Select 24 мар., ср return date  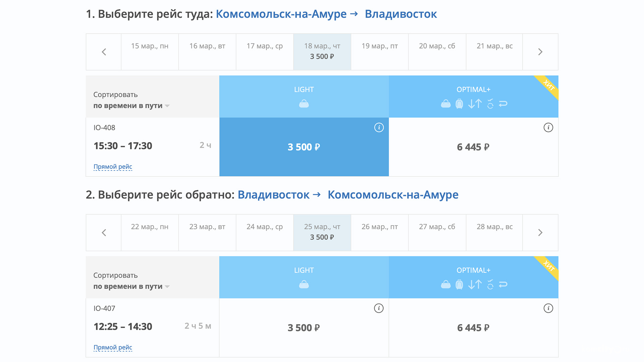[265, 233]
